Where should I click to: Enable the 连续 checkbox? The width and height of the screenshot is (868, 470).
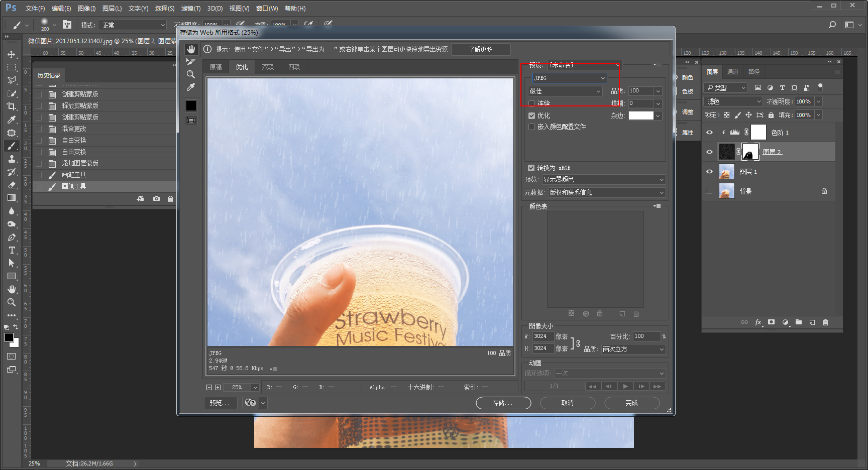click(x=532, y=103)
